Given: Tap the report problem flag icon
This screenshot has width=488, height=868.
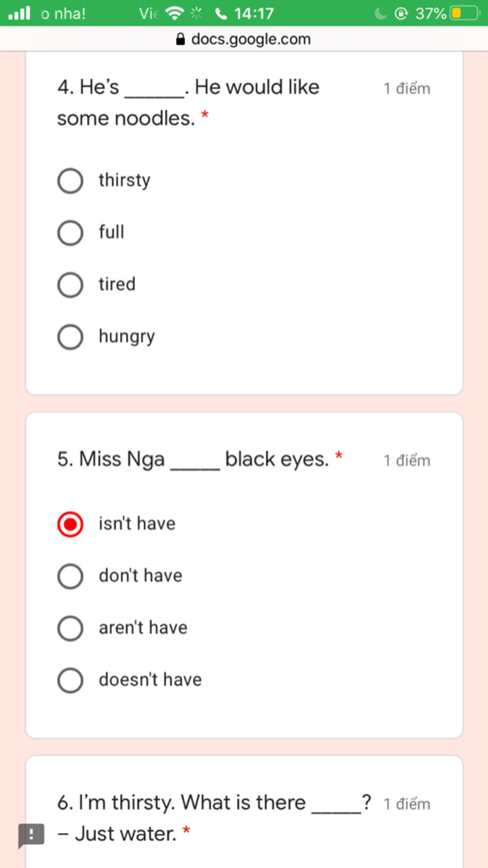Looking at the screenshot, I should tap(31, 835).
